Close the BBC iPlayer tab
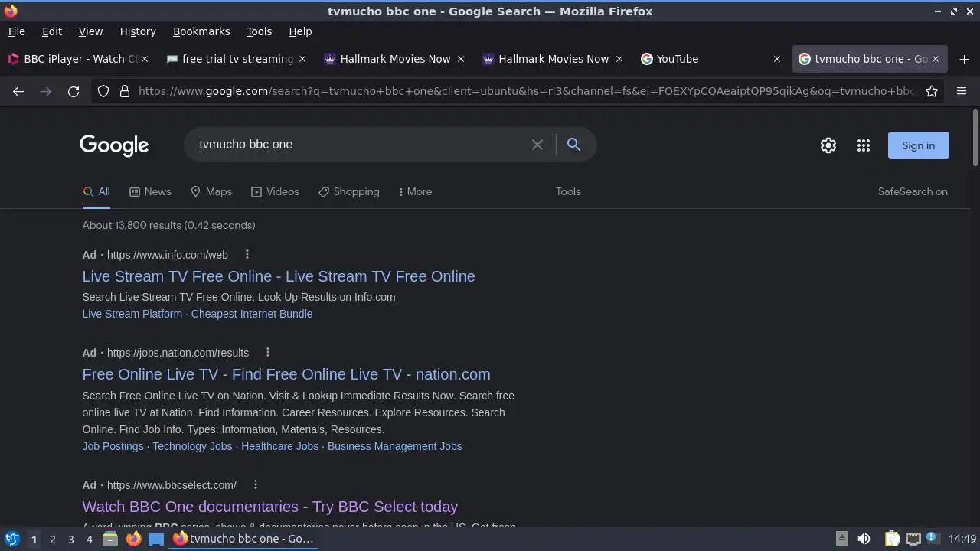 (x=145, y=59)
